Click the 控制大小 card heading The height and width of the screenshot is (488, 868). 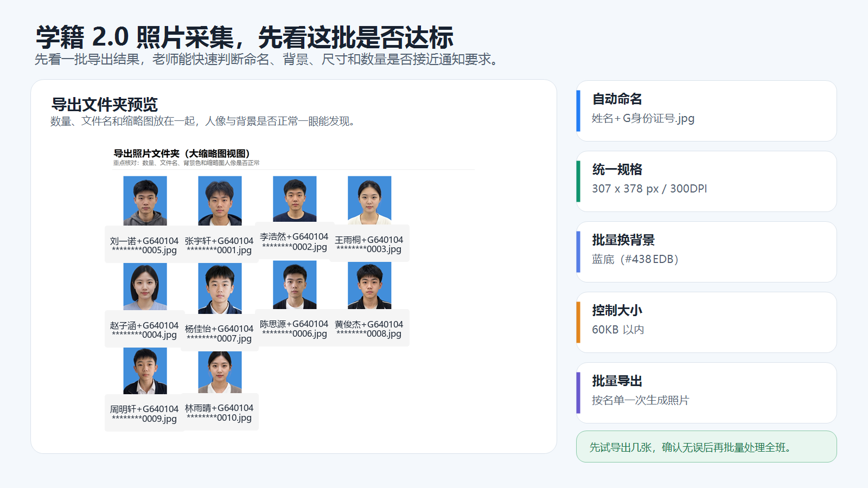[x=617, y=310]
